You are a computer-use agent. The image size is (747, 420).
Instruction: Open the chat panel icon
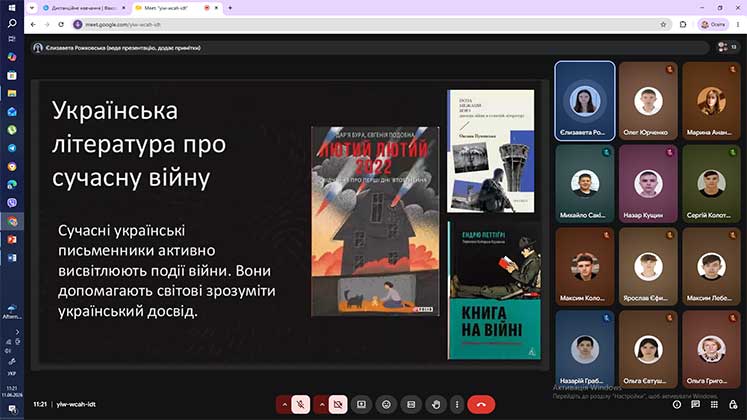696,404
